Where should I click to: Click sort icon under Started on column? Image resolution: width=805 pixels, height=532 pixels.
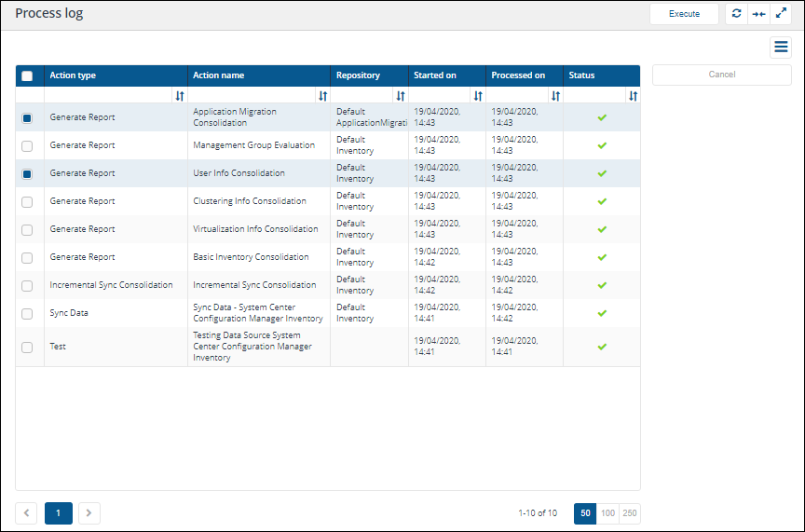tap(478, 96)
